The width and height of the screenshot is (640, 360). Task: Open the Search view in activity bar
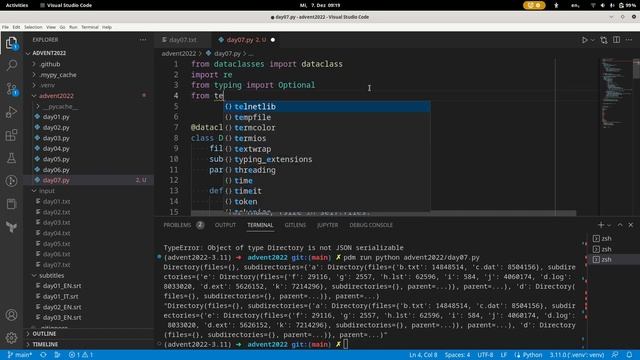pos(11,65)
